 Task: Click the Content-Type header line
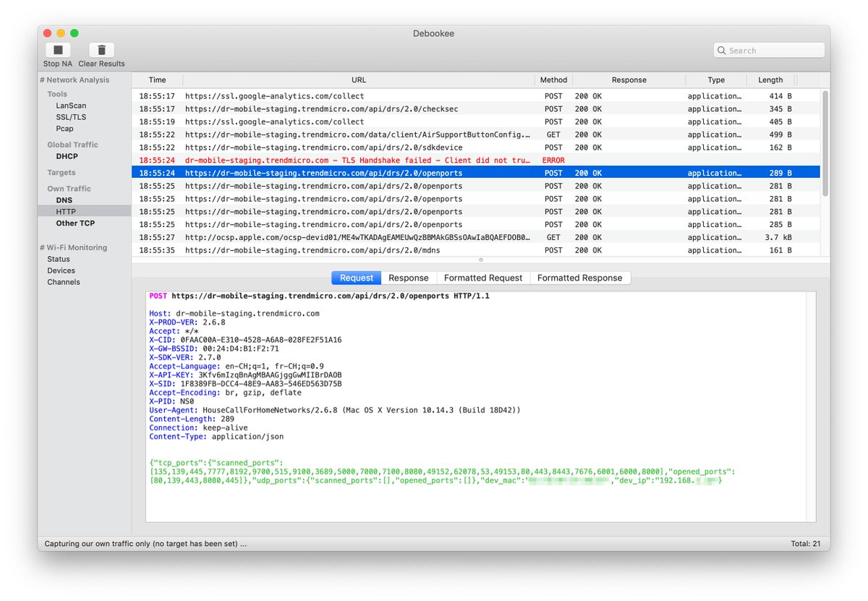tap(216, 437)
